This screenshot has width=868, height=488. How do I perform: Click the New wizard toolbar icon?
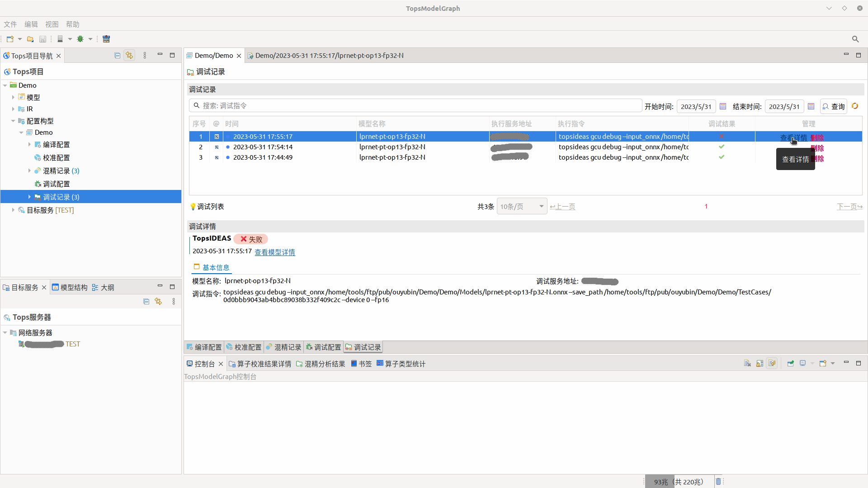[x=10, y=39]
